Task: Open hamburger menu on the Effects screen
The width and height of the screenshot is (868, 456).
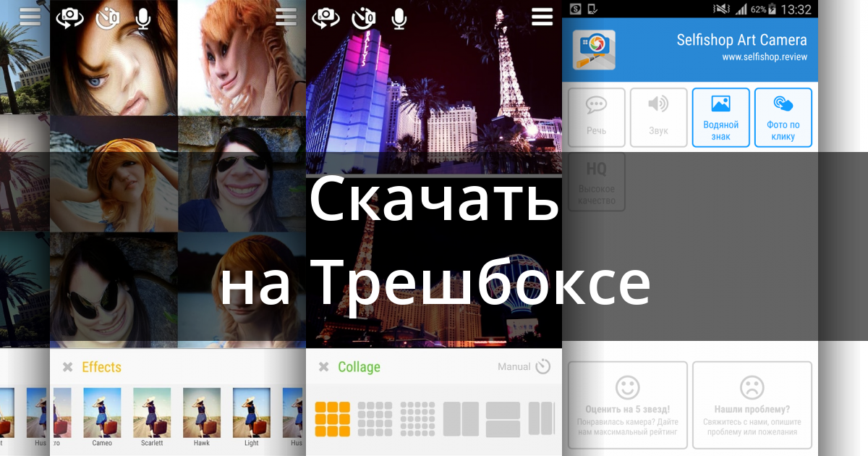Action: (x=286, y=17)
